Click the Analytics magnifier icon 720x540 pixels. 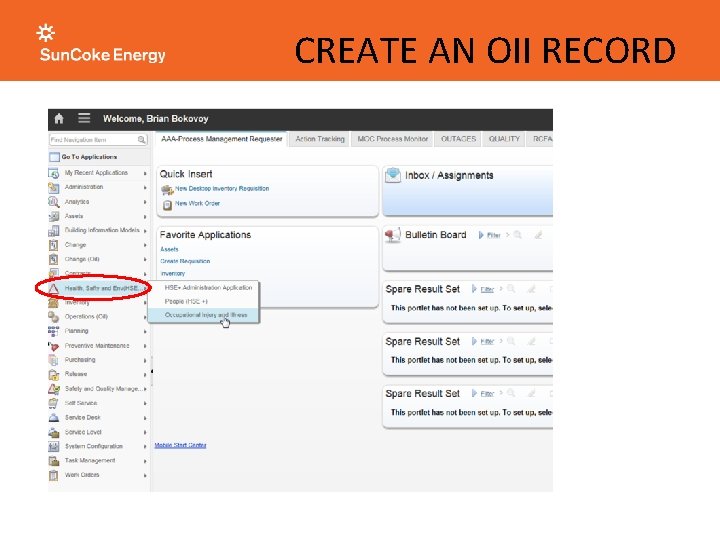point(54,202)
